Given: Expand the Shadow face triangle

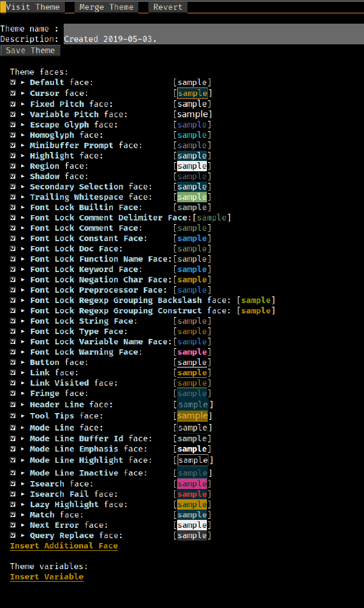Looking at the screenshot, I should [23, 176].
